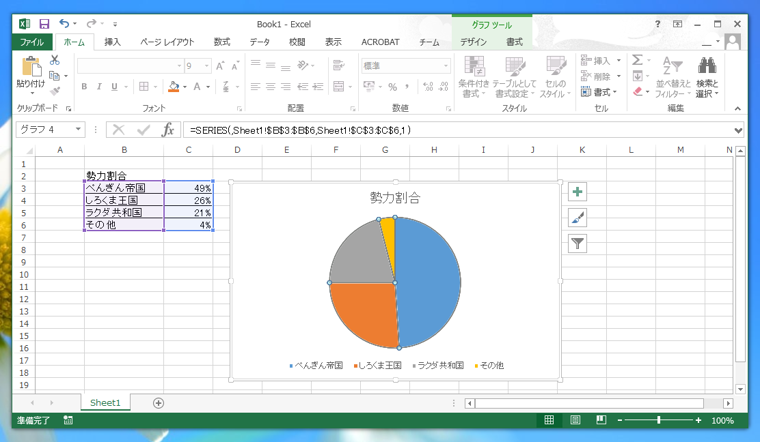Switch to Page Layout view in status bar
This screenshot has width=760, height=442.
(x=575, y=420)
